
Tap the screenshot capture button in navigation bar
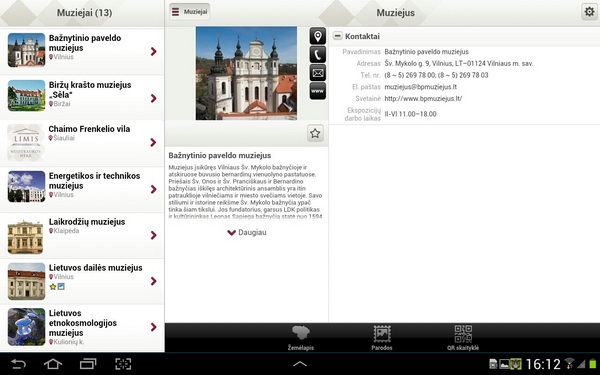tap(123, 364)
